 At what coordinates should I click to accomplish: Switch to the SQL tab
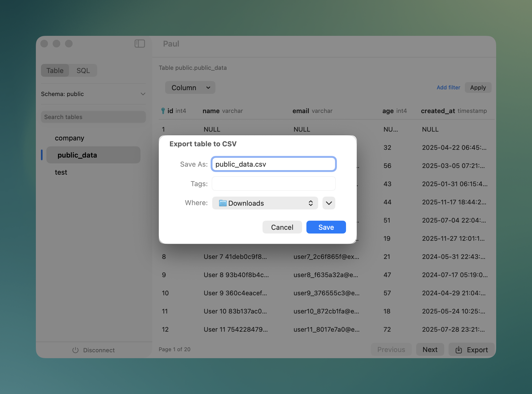(83, 70)
